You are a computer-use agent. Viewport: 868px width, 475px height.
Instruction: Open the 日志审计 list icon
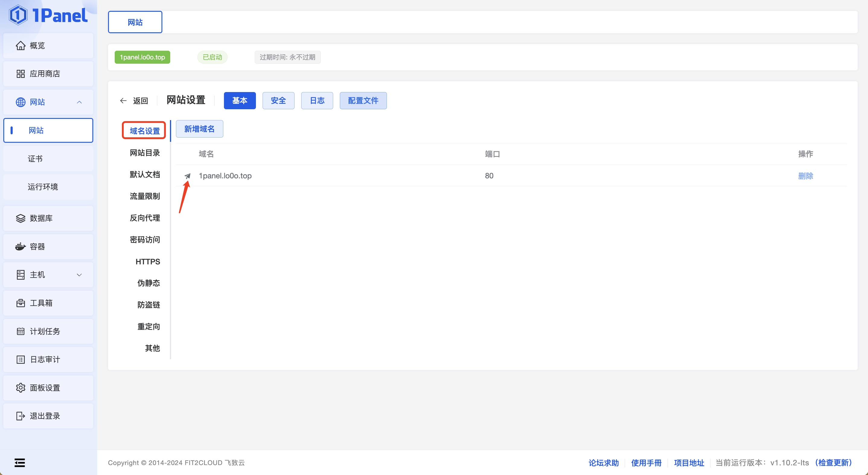pos(21,360)
